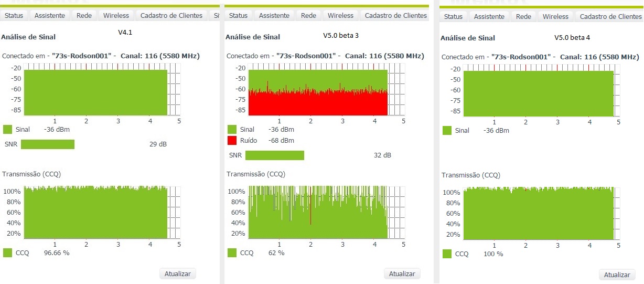The image size is (644, 284).
Task: Select the Rede tab in V4.1 panel
Action: tap(84, 16)
